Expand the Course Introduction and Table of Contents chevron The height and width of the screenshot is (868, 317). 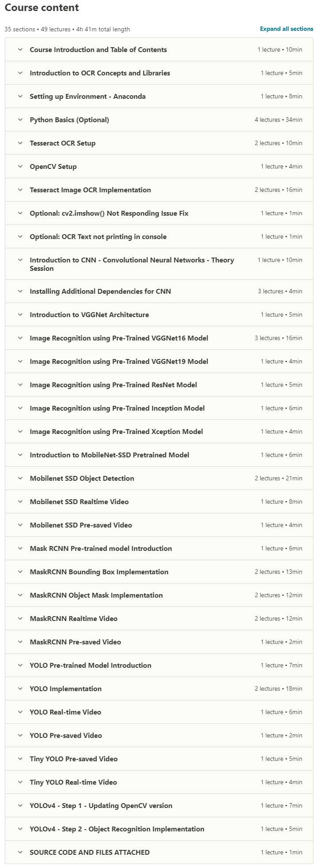pos(20,49)
